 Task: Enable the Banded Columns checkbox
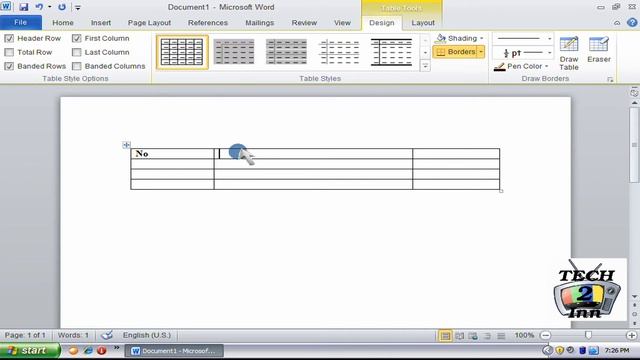77,66
